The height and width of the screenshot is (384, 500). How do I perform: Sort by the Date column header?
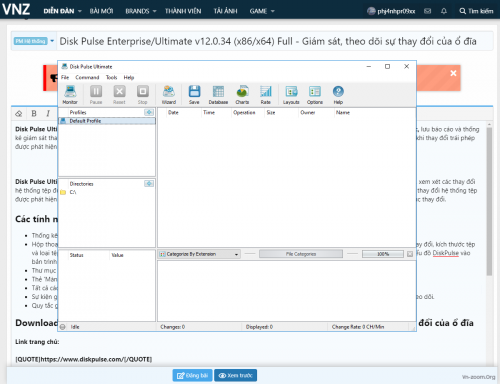pos(173,112)
